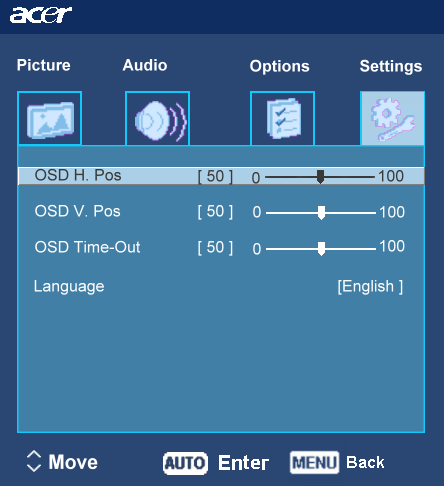Switch to the Picture tab label

coord(44,65)
